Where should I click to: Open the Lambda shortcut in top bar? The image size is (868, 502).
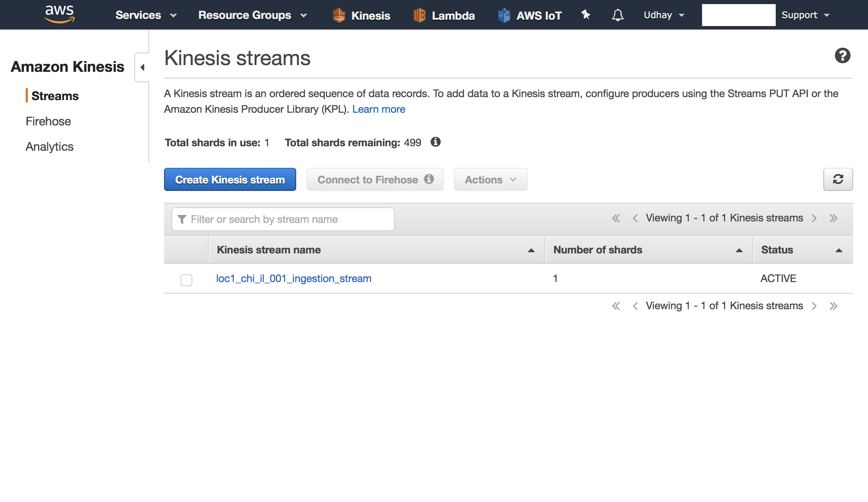(444, 15)
